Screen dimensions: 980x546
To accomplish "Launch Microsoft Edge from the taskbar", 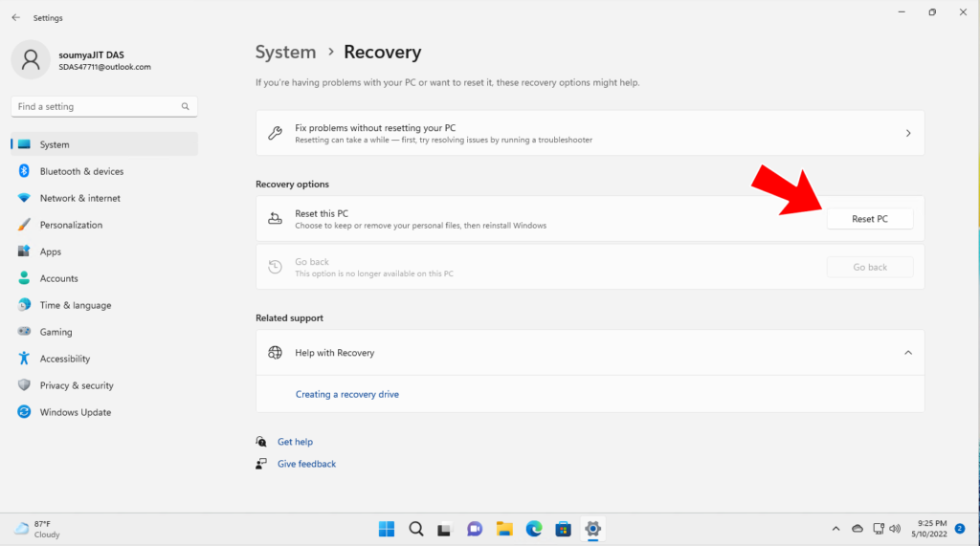I will tap(534, 529).
